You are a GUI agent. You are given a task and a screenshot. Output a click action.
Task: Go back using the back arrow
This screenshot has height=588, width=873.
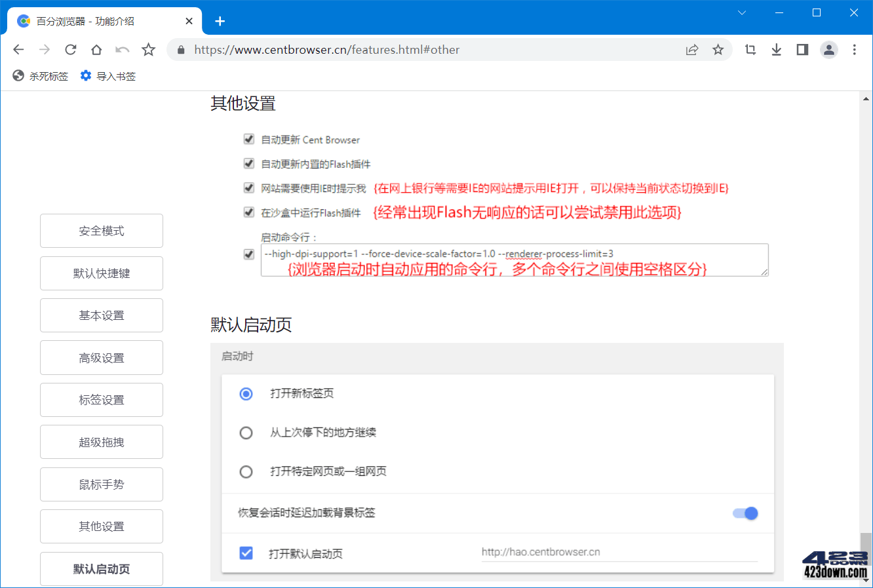click(x=18, y=49)
